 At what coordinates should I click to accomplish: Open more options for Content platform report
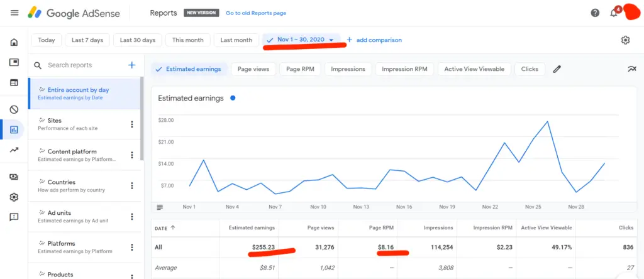coord(132,155)
